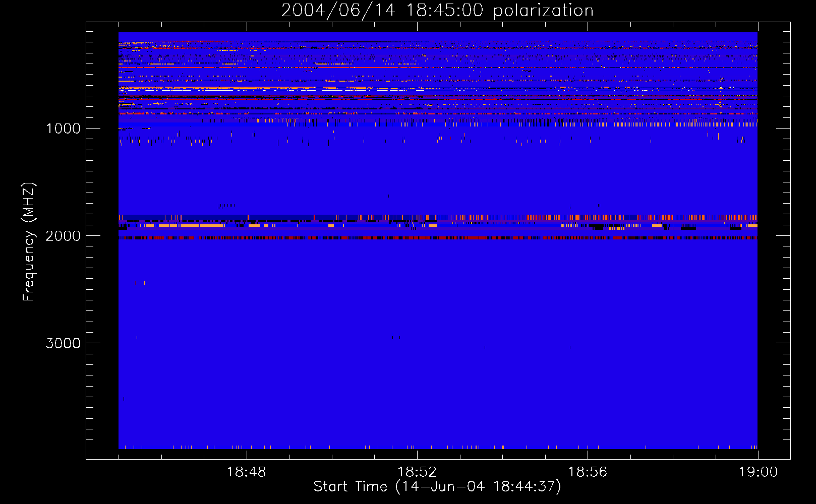Click the 1000 frequency tick label
816x504 pixels.
coord(63,129)
